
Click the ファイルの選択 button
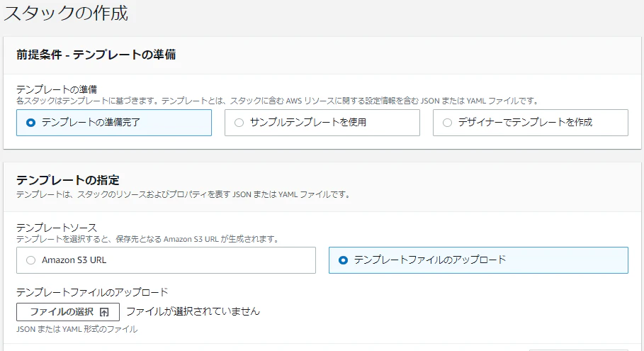point(68,312)
